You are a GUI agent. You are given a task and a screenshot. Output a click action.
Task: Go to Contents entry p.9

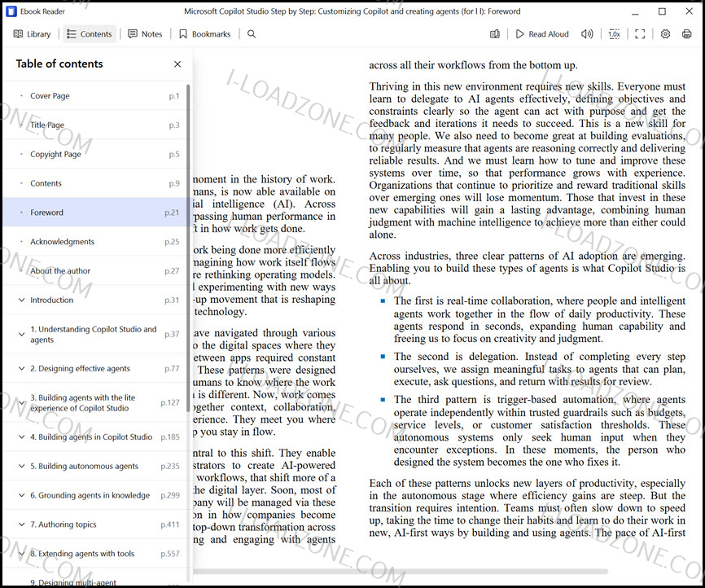tap(95, 183)
